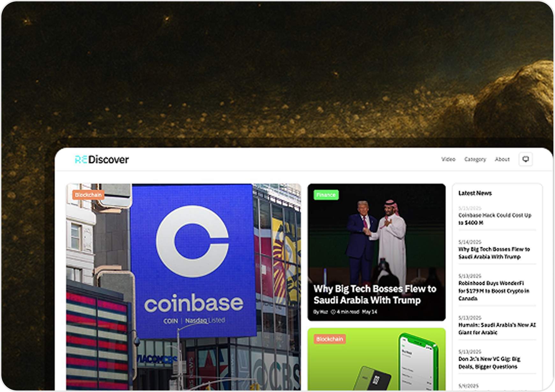Click the clock icon beside 4 min read
This screenshot has height=392, width=555.
coord(333,312)
